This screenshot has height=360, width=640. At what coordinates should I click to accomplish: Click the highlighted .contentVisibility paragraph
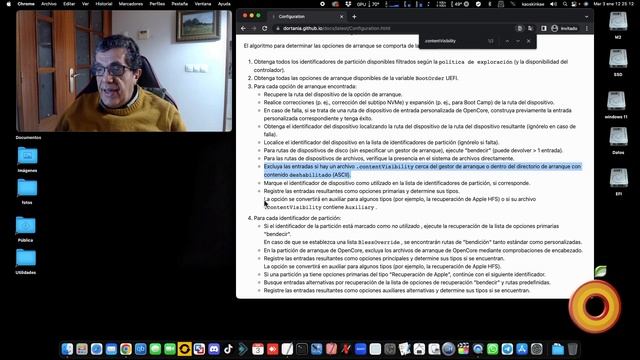[x=422, y=171]
